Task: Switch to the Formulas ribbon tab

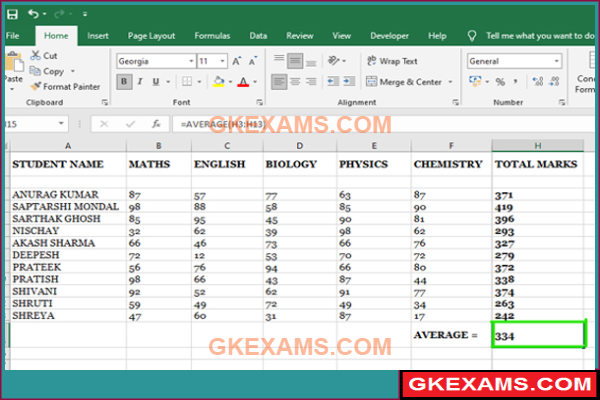Action: (210, 35)
